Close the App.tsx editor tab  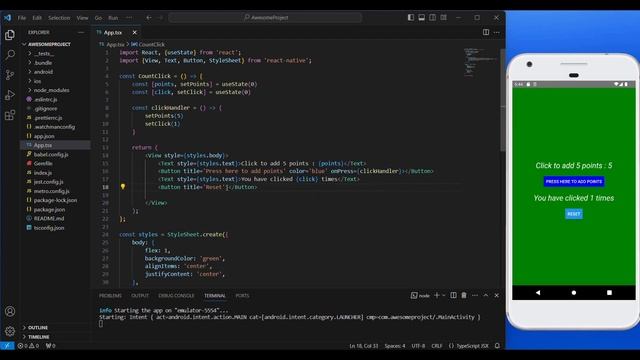tap(135, 32)
